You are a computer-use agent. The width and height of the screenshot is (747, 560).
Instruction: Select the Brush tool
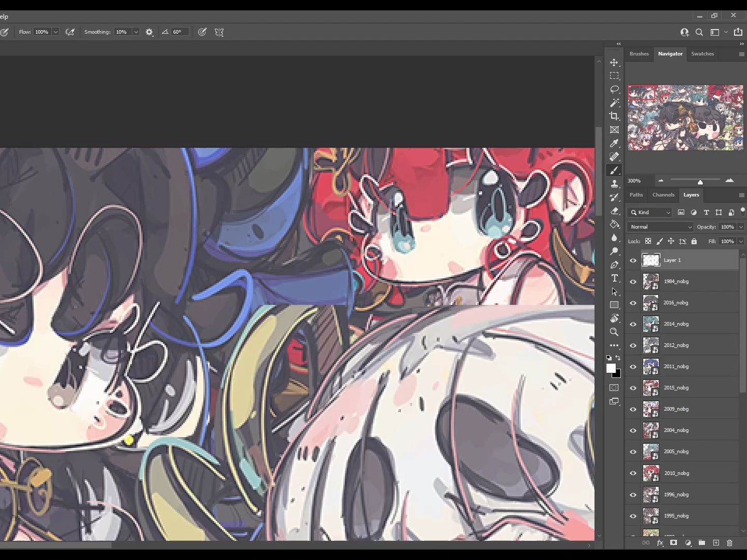[x=614, y=171]
